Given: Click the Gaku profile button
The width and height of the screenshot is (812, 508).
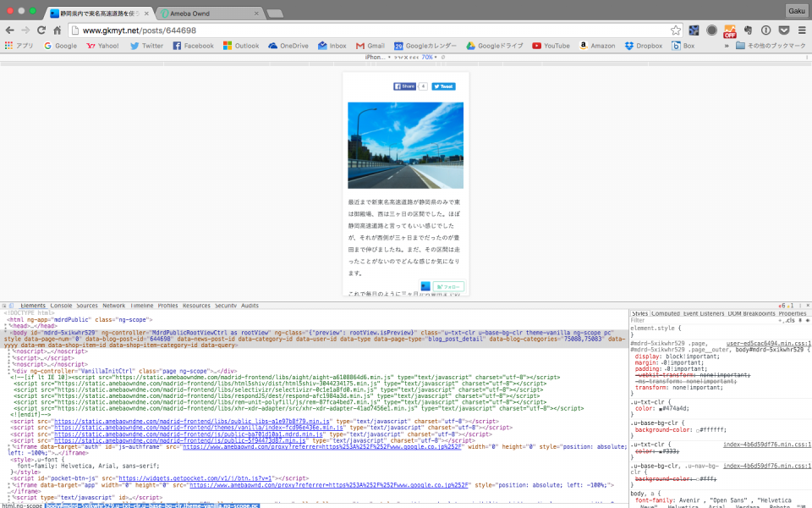Looking at the screenshot, I should pyautogui.click(x=797, y=10).
